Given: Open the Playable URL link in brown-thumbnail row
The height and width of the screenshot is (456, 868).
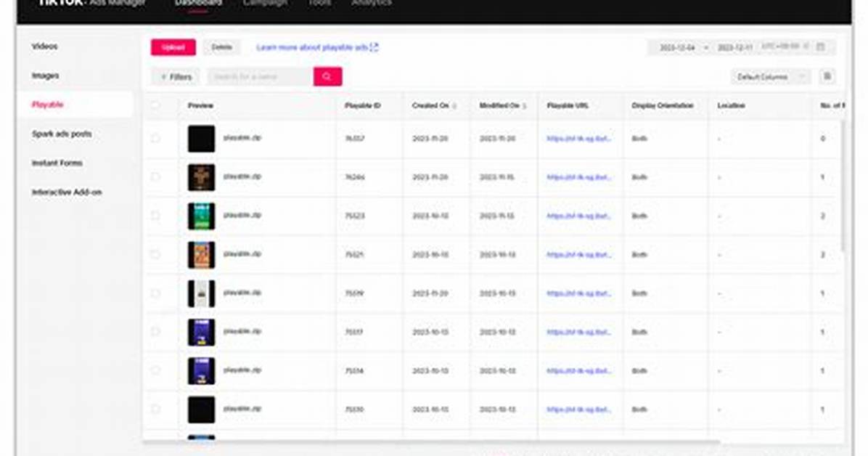Looking at the screenshot, I should click(579, 177).
